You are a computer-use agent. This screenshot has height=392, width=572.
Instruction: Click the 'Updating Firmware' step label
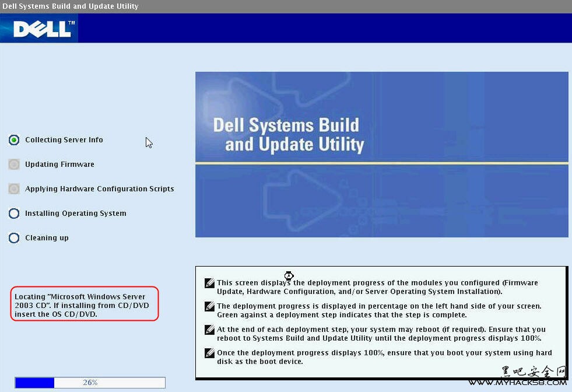(59, 164)
